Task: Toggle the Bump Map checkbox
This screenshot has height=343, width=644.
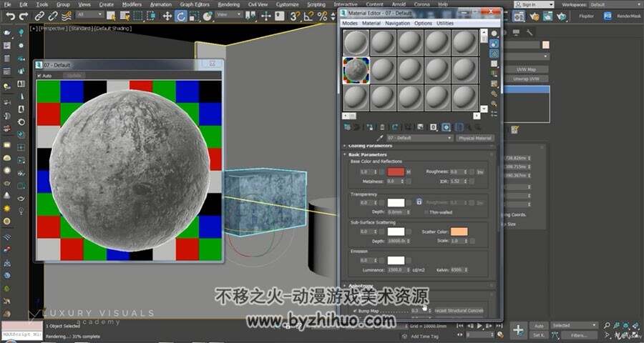Action: 354,311
